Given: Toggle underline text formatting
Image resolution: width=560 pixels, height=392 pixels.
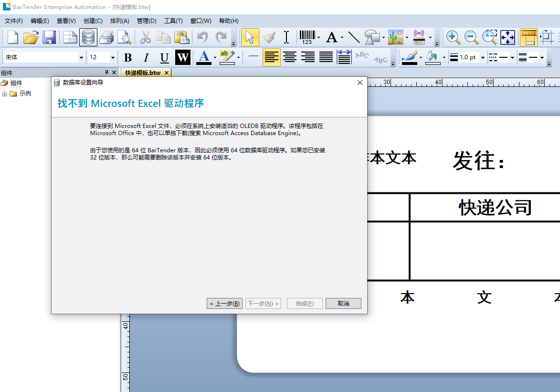Looking at the screenshot, I should pos(164,57).
